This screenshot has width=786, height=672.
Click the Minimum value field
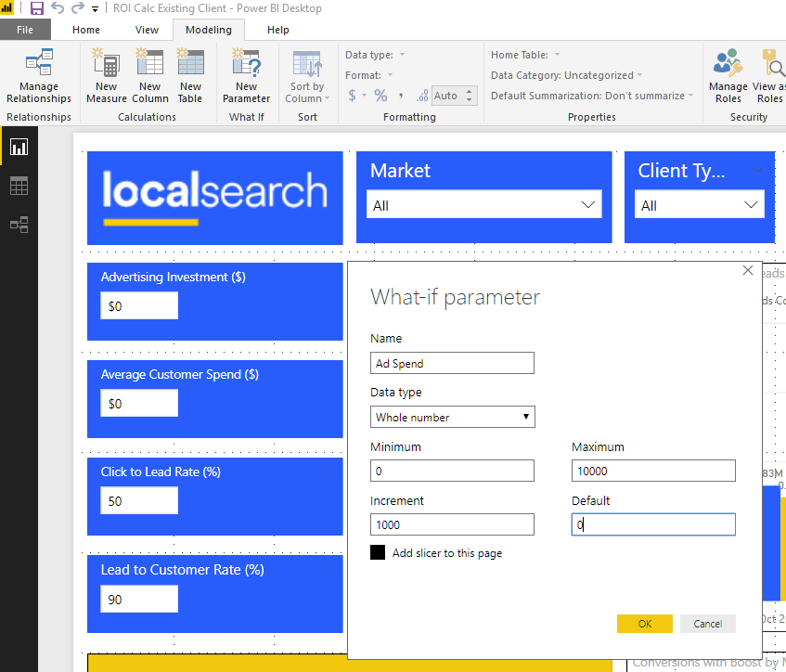[452, 471]
